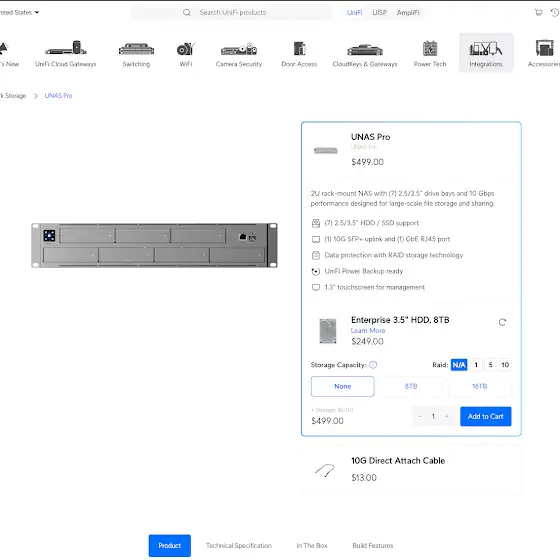Click the main UNAS Pro product image
This screenshot has height=560, width=560.
pos(154,245)
